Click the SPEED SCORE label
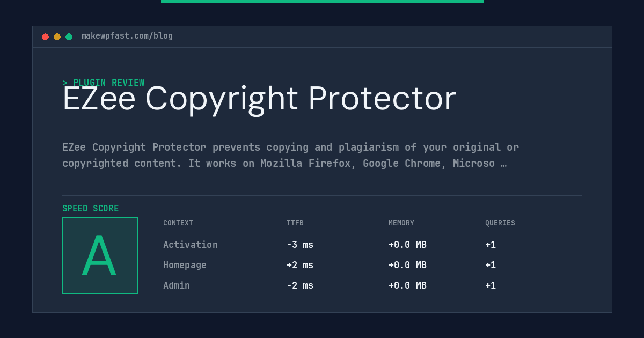Image resolution: width=644 pixels, height=338 pixels. coord(91,209)
